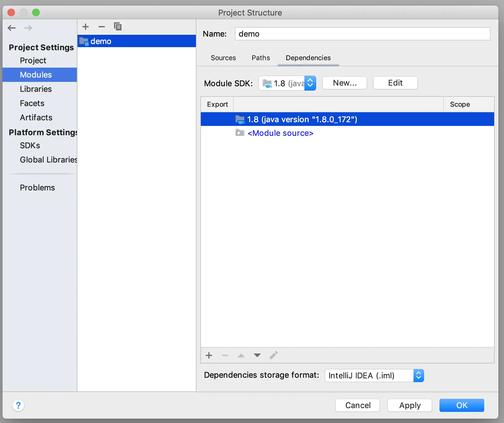The image size is (504, 423).
Task: Zoom the Project Structure window with green button
Action: pyautogui.click(x=36, y=12)
